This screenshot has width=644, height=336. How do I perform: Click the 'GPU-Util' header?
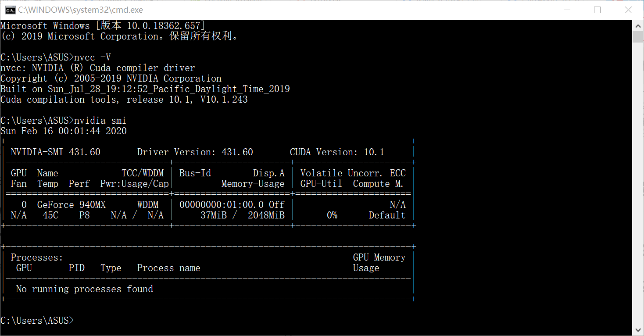click(321, 184)
